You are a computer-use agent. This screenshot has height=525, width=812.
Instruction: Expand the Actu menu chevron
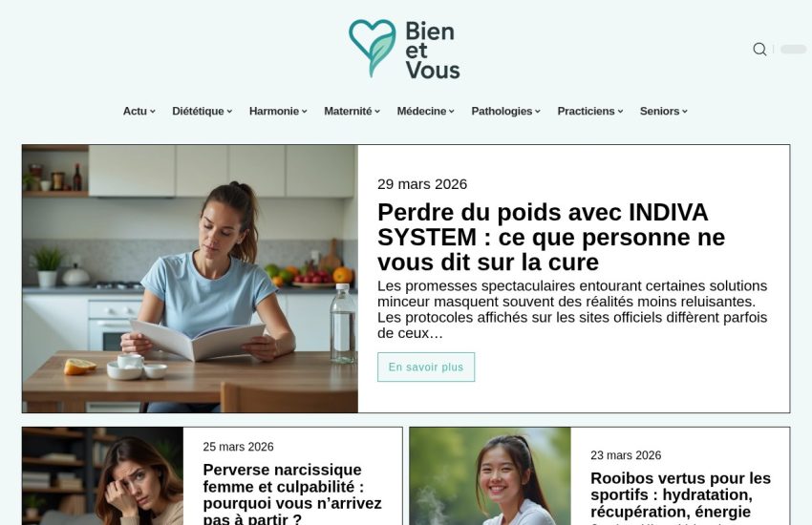coord(152,112)
